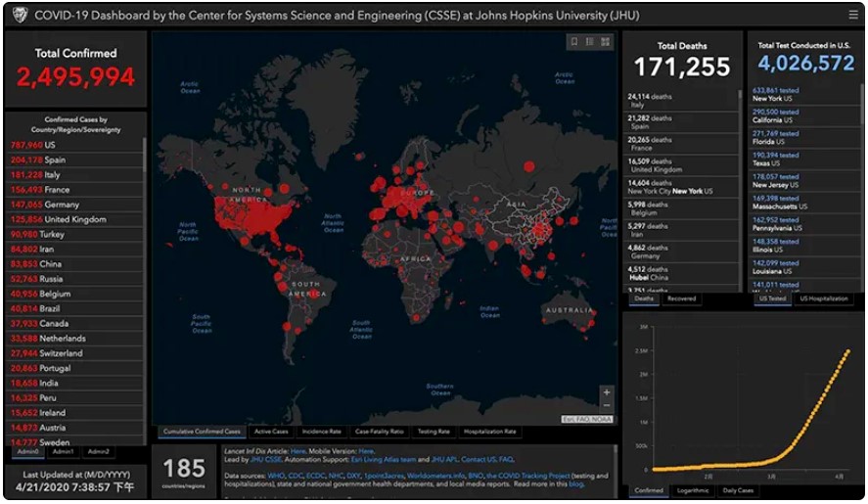This screenshot has width=868, height=504.
Task: Switch to Testing Rate map tab
Action: [434, 432]
